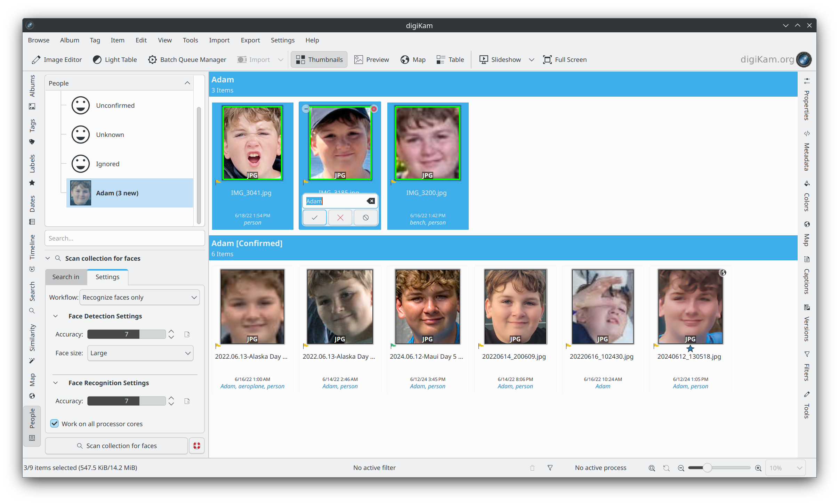Viewport: 839px width, 504px height.
Task: Collapse Scan collection for faces panel
Action: point(48,258)
